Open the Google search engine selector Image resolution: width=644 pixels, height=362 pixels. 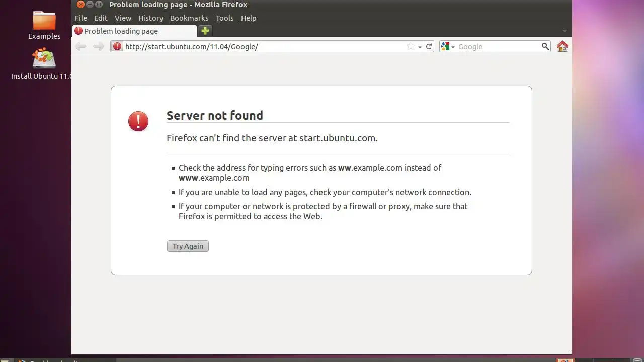click(448, 46)
